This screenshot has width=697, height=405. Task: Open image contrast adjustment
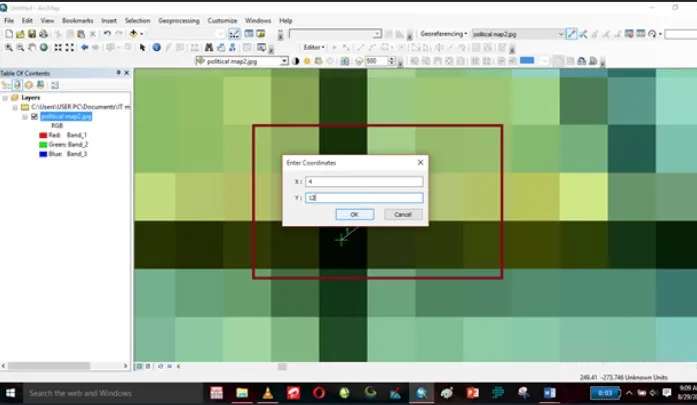tap(296, 61)
